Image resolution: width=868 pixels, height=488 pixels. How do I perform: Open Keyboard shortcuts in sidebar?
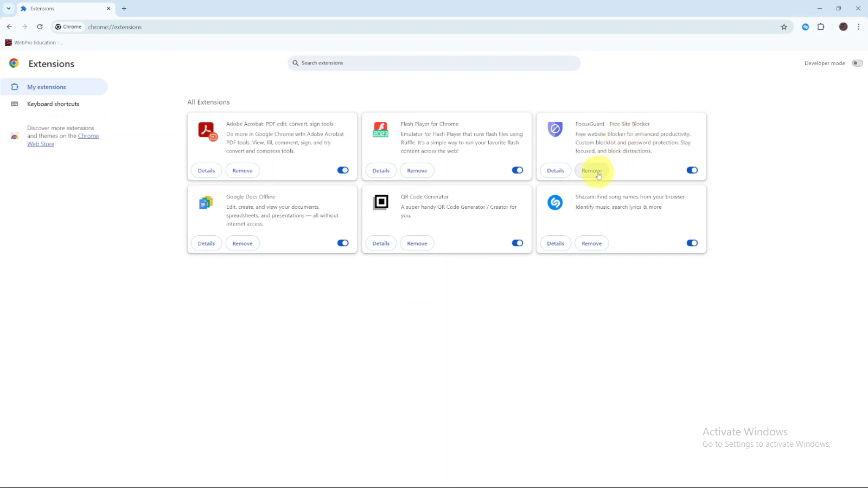click(x=54, y=104)
